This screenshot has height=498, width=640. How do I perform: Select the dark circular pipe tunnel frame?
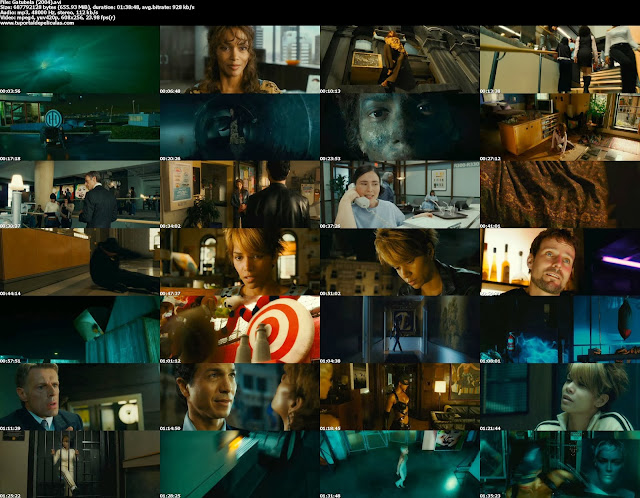point(240,127)
